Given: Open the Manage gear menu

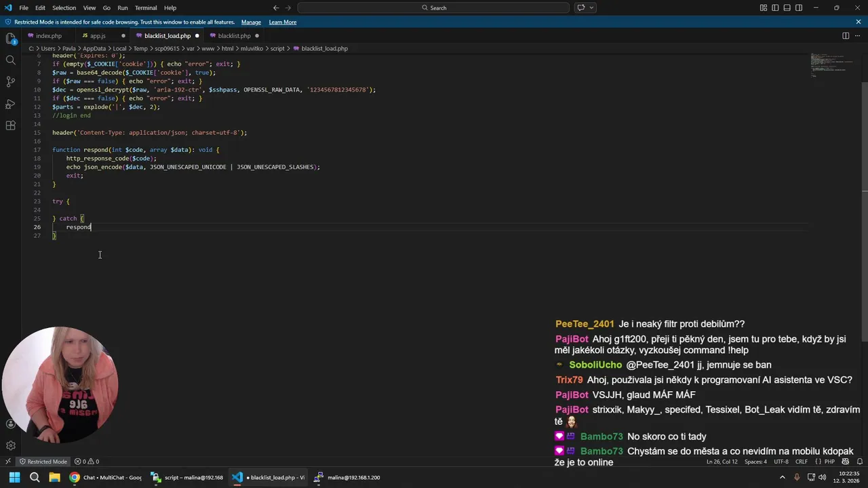Looking at the screenshot, I should pos(10,445).
